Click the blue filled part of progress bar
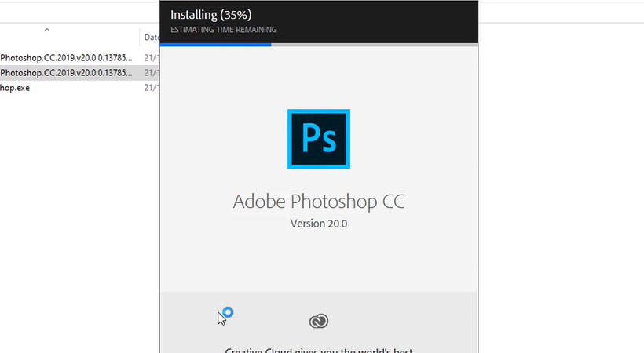 pyautogui.click(x=215, y=45)
